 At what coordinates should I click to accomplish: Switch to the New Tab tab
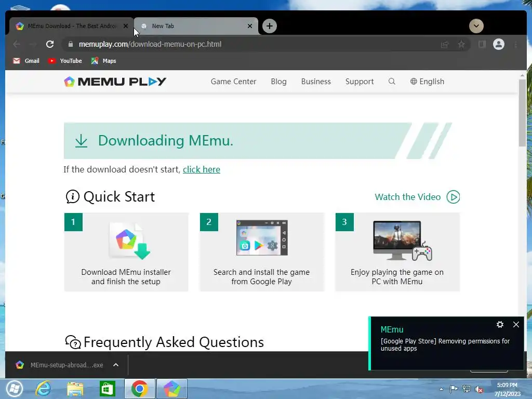pyautogui.click(x=196, y=26)
